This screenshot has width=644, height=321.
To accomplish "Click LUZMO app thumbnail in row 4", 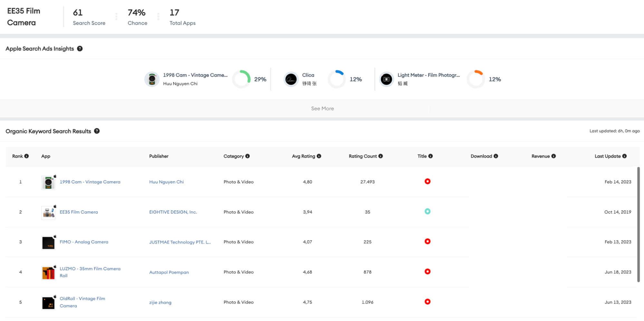I will pyautogui.click(x=48, y=273).
